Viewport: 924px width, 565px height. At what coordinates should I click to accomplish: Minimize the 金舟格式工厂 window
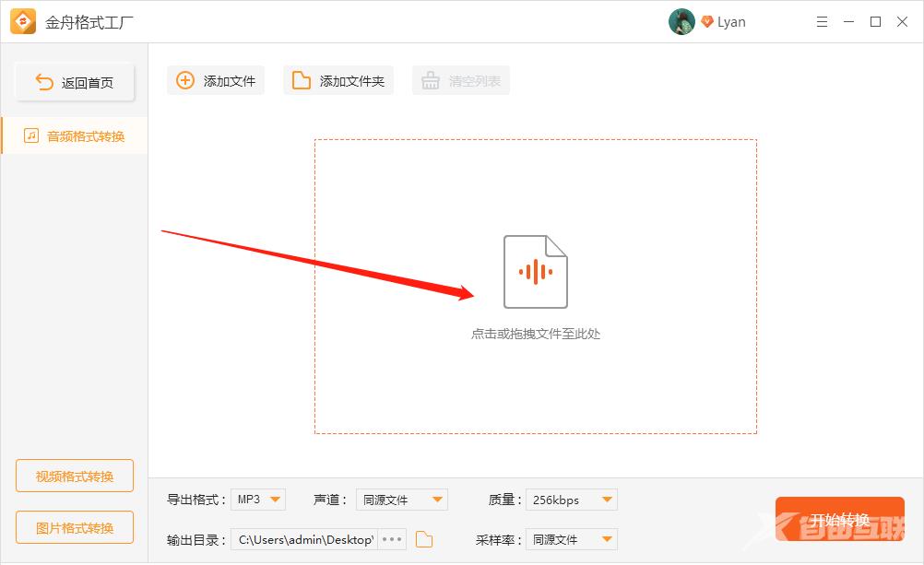pos(848,22)
